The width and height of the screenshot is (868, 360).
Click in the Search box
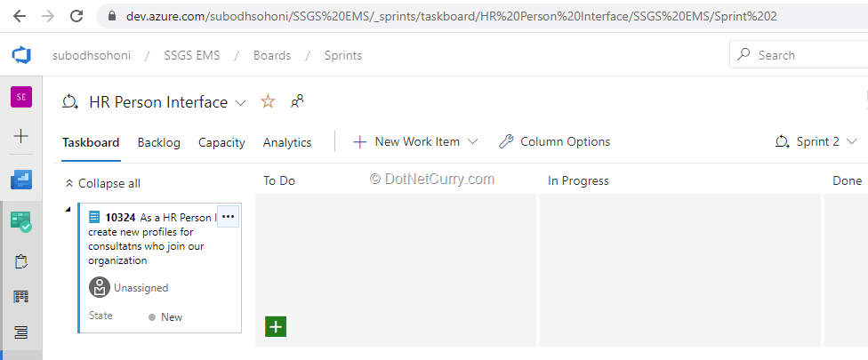799,55
